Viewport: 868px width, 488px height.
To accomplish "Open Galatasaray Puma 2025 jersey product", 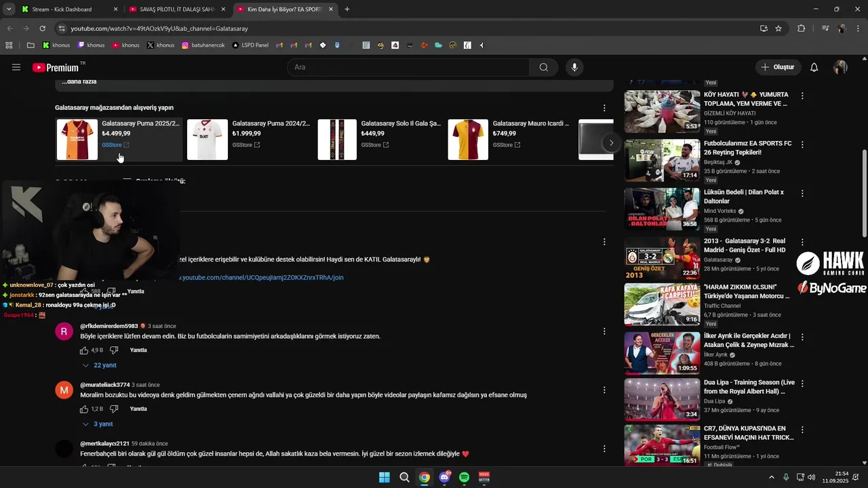I will pyautogui.click(x=119, y=139).
